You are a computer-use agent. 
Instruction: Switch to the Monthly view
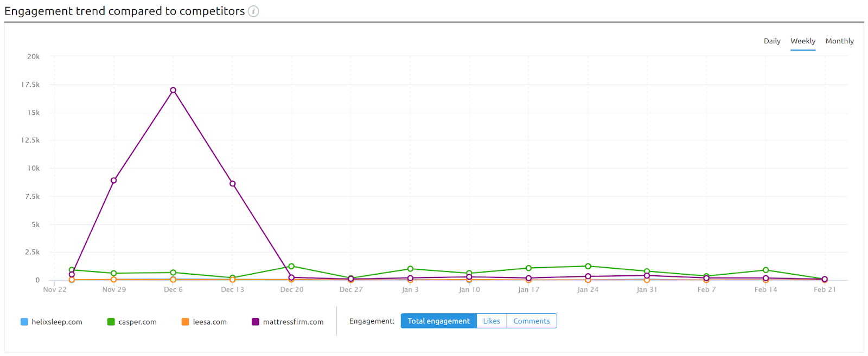839,41
